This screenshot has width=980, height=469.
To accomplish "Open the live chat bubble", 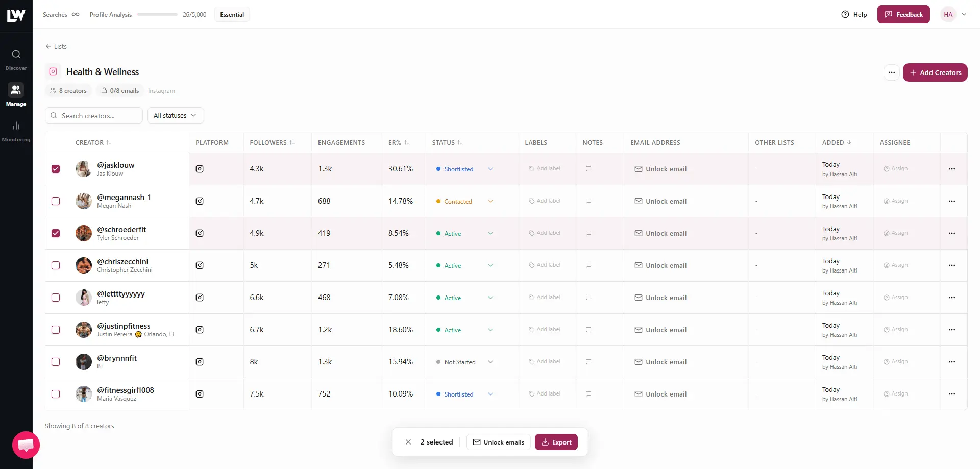I will [x=26, y=445].
